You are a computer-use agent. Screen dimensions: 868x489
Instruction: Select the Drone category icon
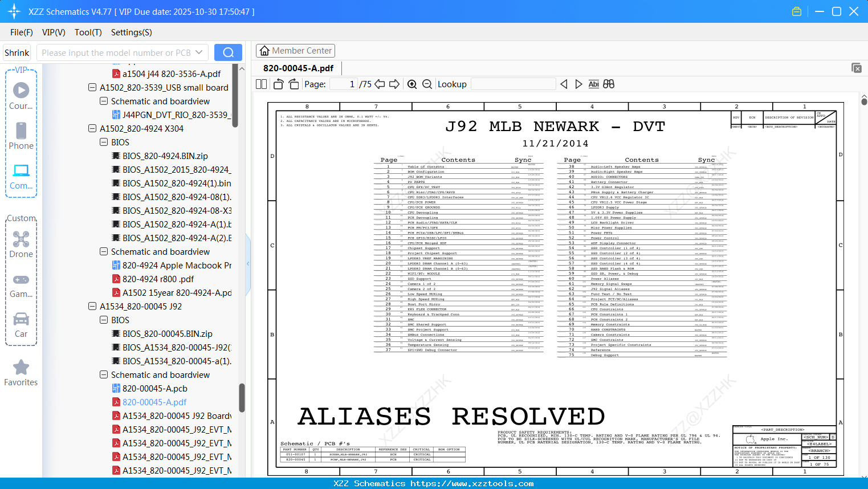[21, 244]
